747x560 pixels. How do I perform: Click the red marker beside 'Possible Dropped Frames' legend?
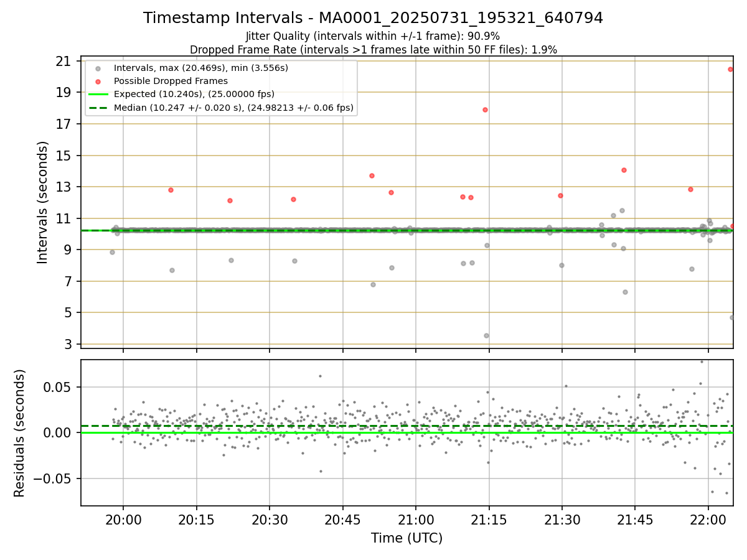(98, 81)
